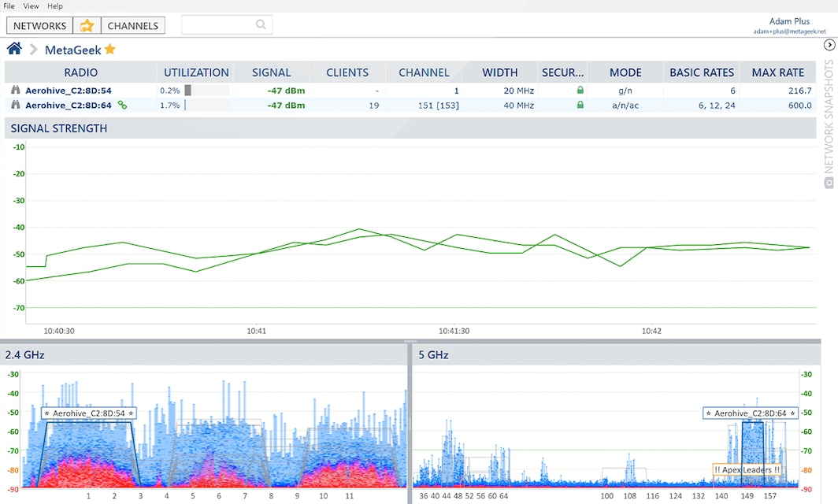Sort by UTILIZATION column header
The width and height of the screenshot is (838, 504).
pyautogui.click(x=196, y=72)
